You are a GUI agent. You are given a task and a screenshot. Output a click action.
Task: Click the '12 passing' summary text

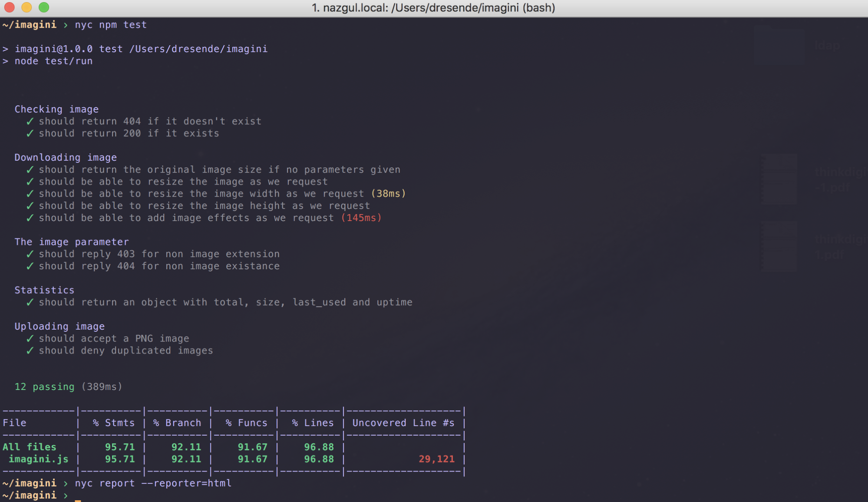45,387
